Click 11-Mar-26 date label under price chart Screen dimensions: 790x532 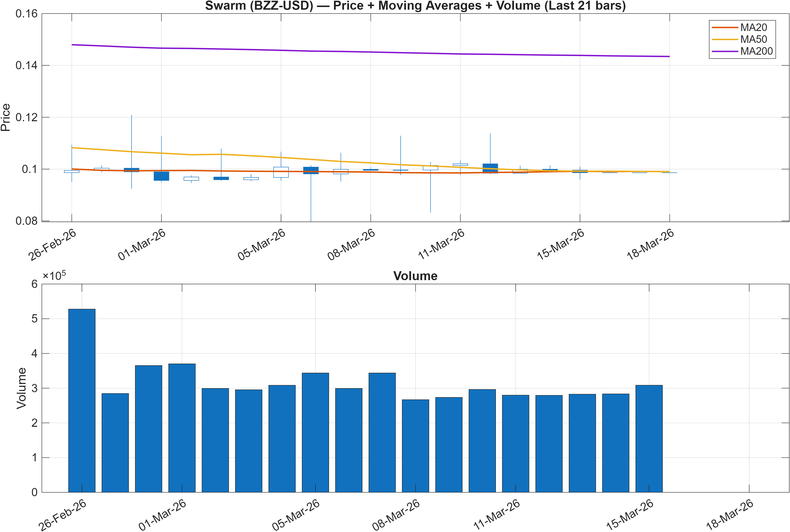click(441, 245)
